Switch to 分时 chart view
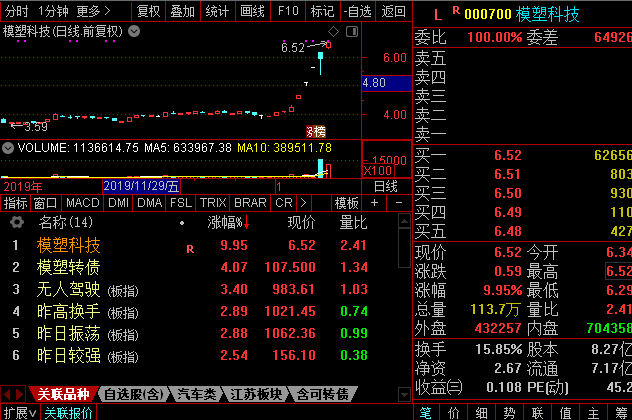 click(17, 11)
